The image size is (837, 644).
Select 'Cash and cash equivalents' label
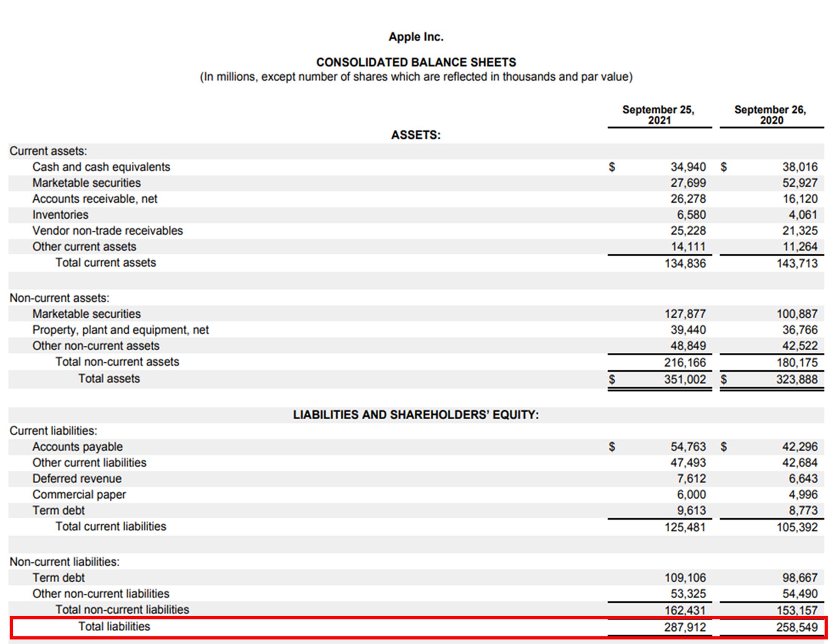[x=101, y=167]
